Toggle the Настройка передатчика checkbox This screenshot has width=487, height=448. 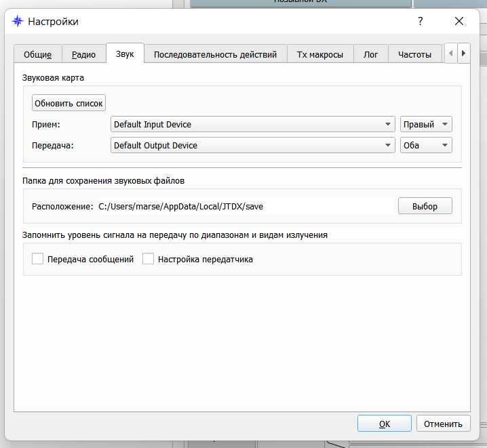point(149,259)
